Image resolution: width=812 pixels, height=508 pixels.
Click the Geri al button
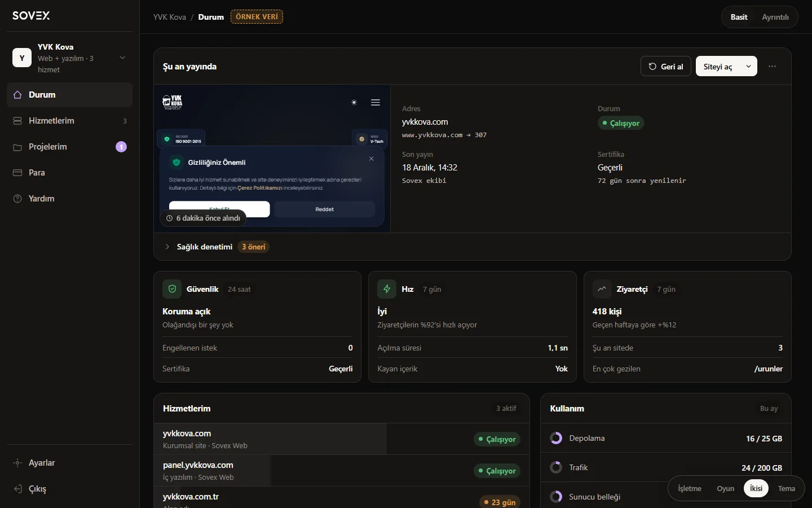(666, 67)
